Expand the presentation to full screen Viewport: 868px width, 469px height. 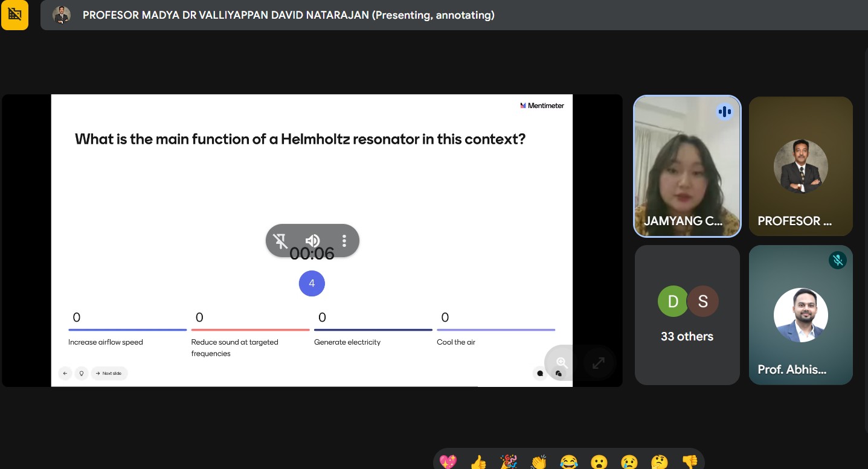tap(599, 363)
